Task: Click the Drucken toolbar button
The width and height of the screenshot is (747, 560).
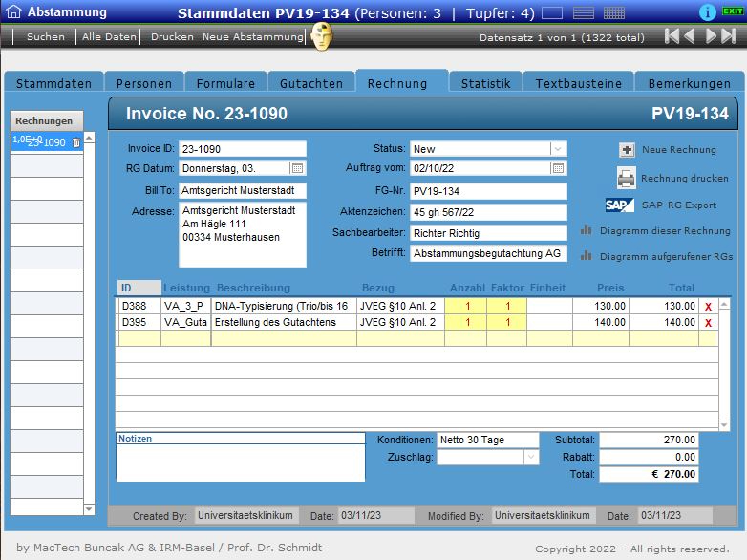Action: pyautogui.click(x=172, y=36)
